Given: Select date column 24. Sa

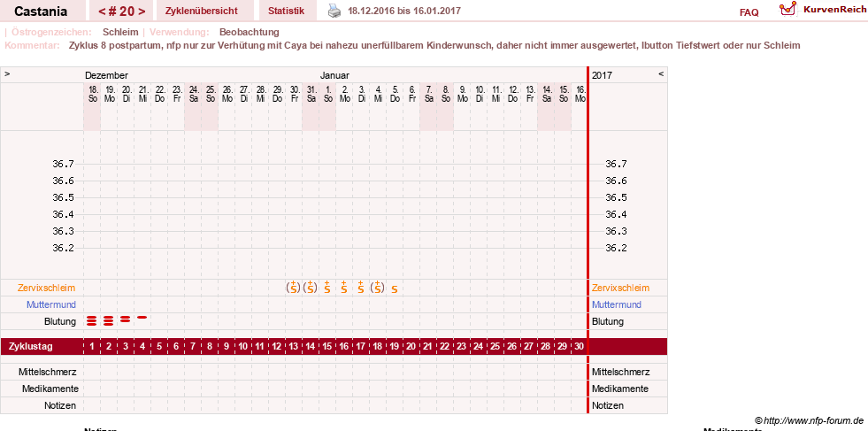Looking at the screenshot, I should [193, 94].
